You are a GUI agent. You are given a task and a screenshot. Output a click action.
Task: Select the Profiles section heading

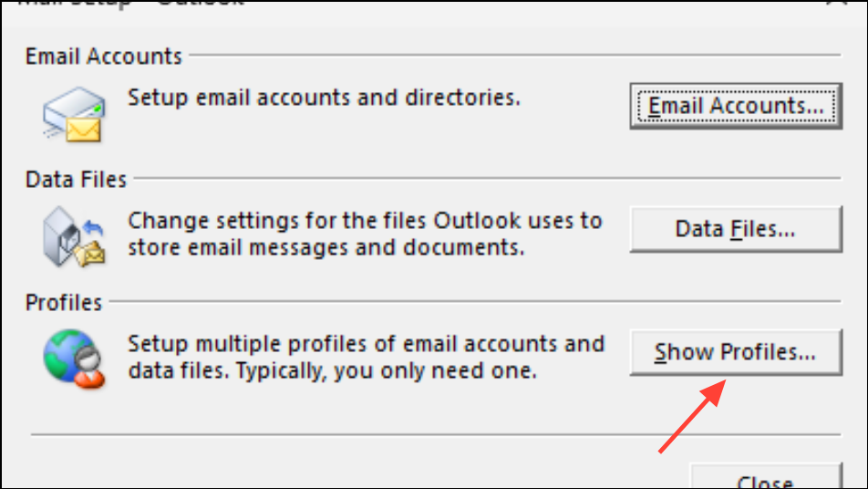[x=64, y=303]
